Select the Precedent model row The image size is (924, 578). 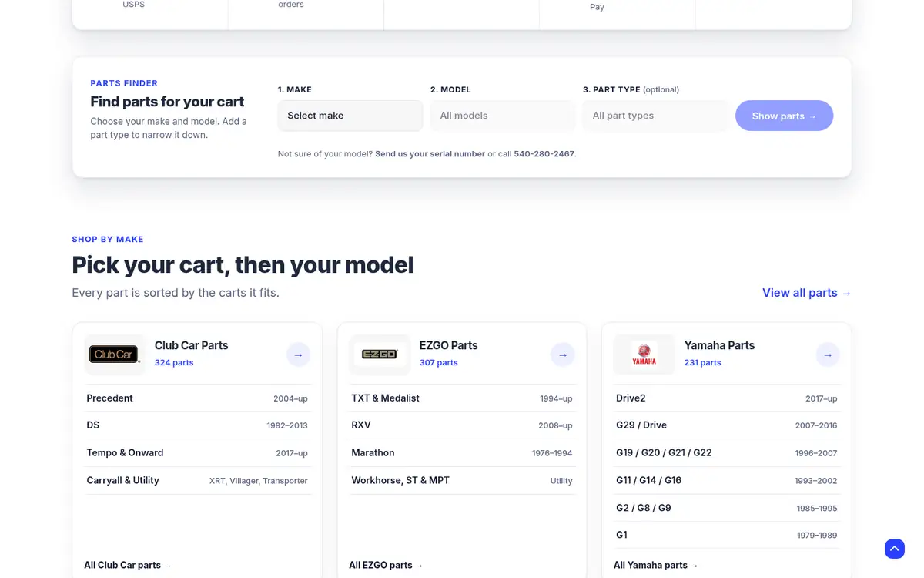coord(198,398)
